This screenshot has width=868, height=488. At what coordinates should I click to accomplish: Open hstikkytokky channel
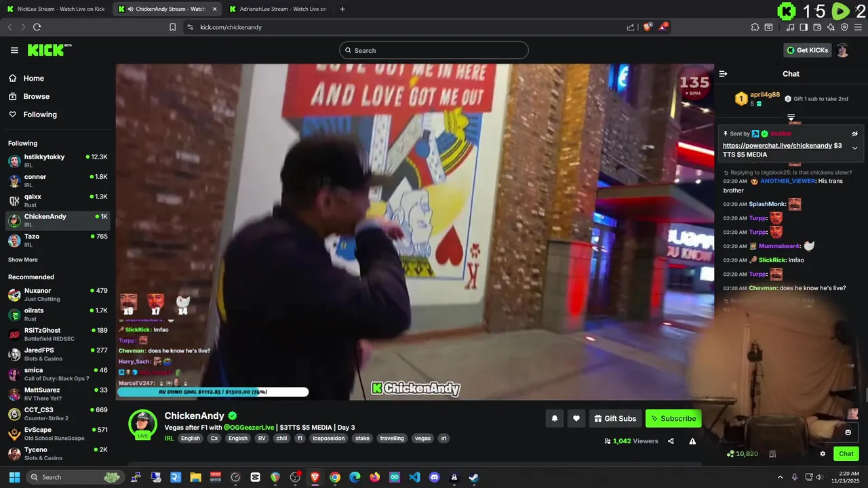[58, 161]
